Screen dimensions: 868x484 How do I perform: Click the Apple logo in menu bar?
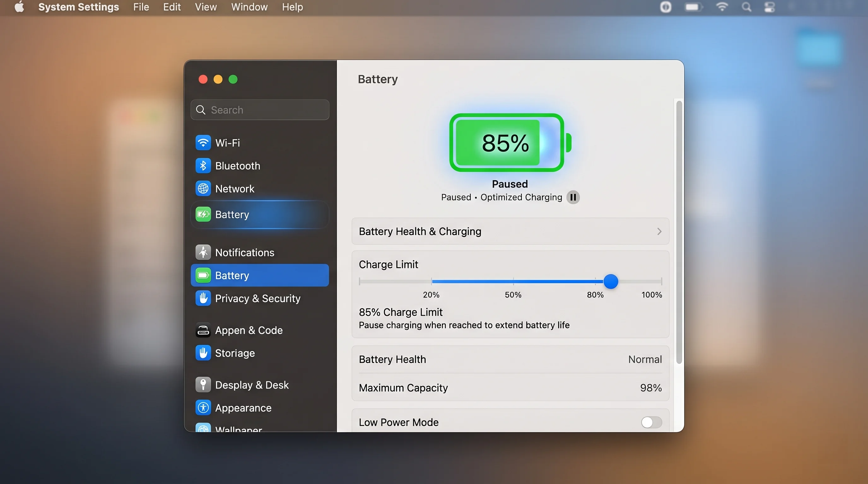click(x=19, y=7)
